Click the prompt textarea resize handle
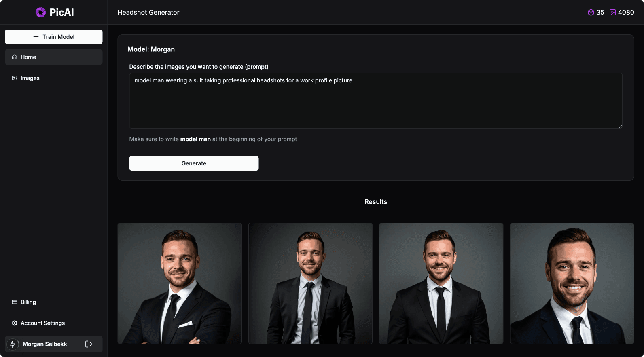Screen dimensions: 644x357 (x=620, y=127)
